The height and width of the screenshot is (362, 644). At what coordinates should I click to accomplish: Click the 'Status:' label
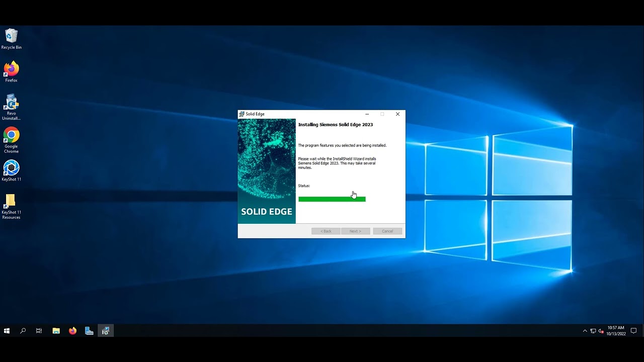pyautogui.click(x=304, y=186)
